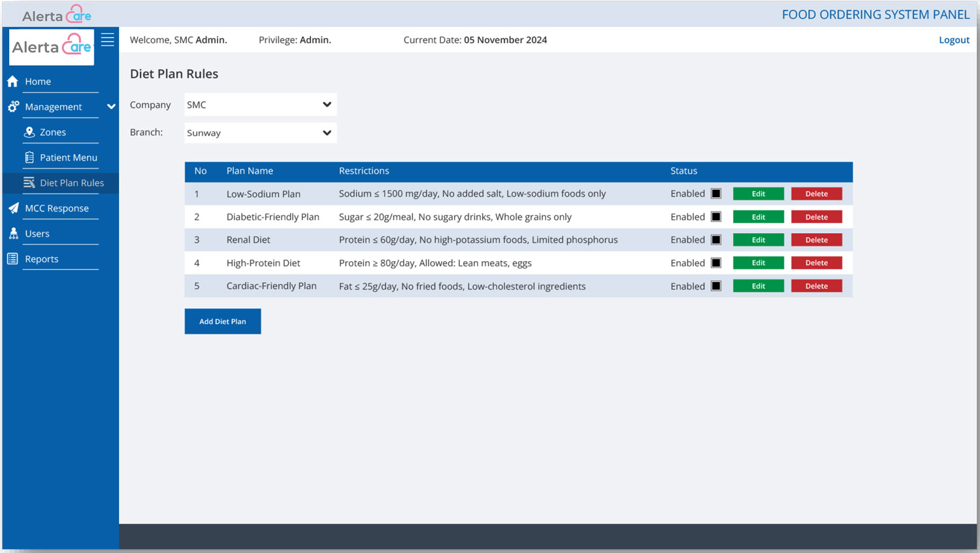Click the MCC Response paper plane icon
980x553 pixels.
point(13,208)
